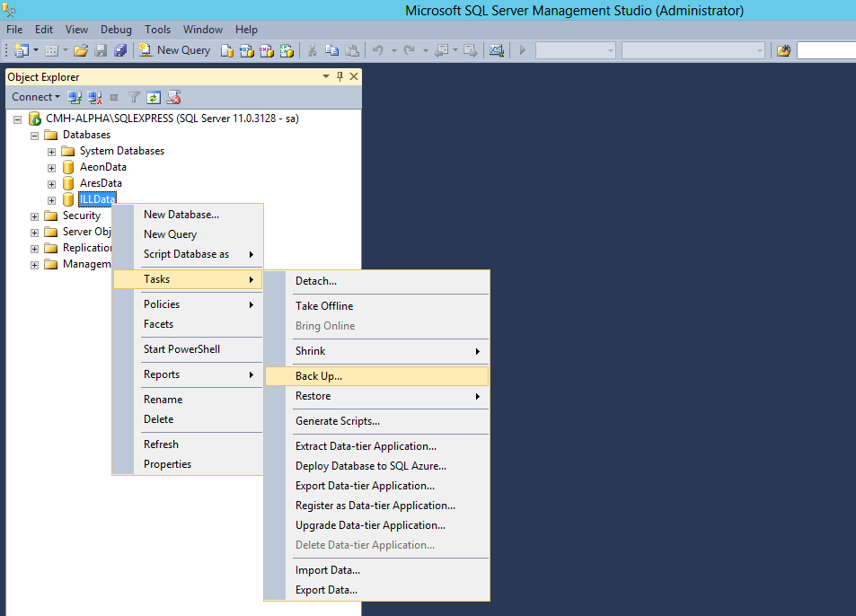Toggle the Object Explorer auto-hide pin
The width and height of the screenshot is (856, 616).
click(340, 76)
